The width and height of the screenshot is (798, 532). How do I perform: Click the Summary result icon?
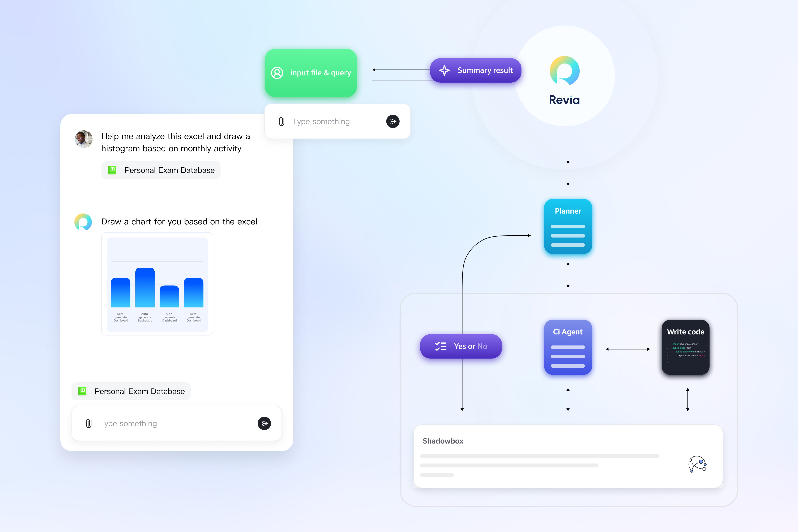(445, 71)
